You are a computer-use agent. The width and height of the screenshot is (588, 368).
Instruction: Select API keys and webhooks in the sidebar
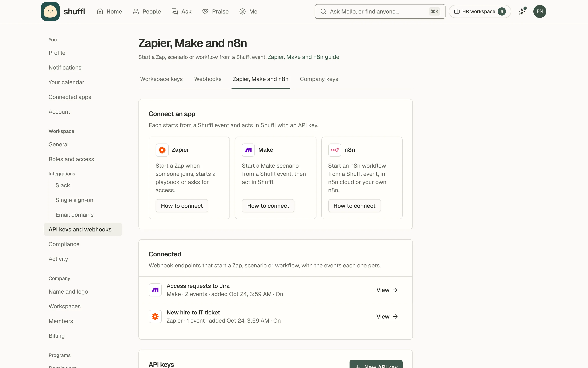coord(83,229)
